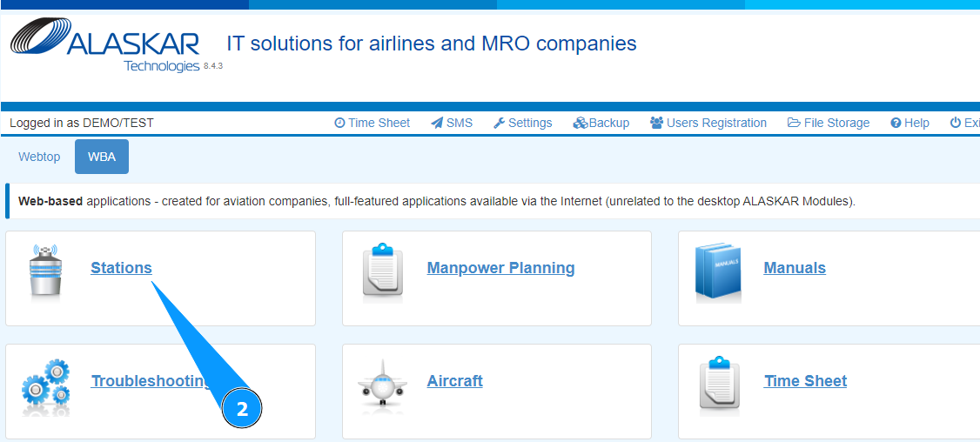Open the Stations link
Image resolution: width=980 pixels, height=442 pixels.
point(121,268)
